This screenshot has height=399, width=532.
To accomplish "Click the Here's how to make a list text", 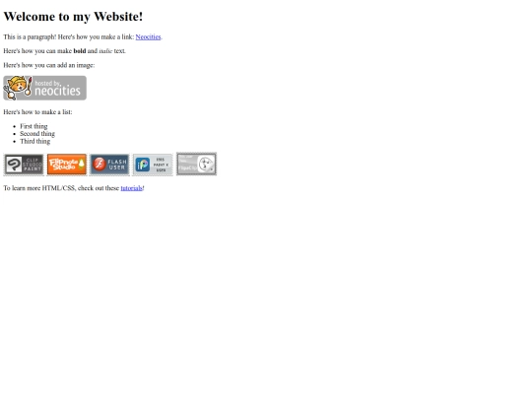I will 37,112.
